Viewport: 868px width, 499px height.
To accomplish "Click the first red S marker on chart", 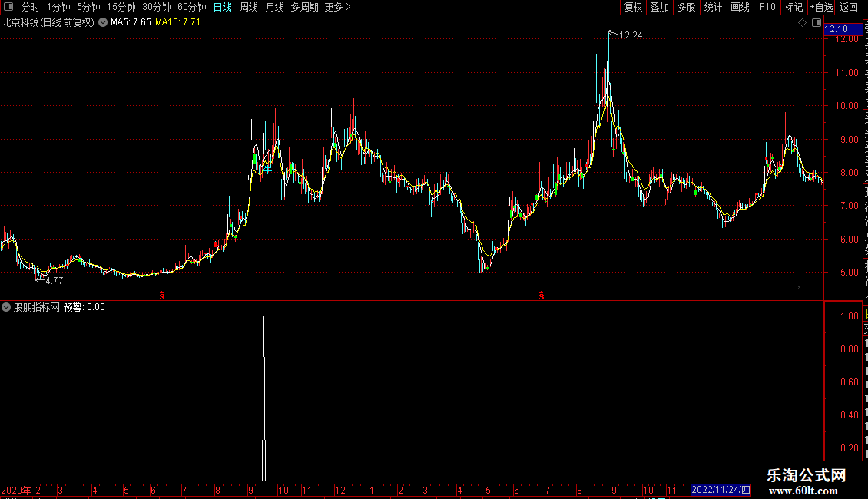I will 162,296.
